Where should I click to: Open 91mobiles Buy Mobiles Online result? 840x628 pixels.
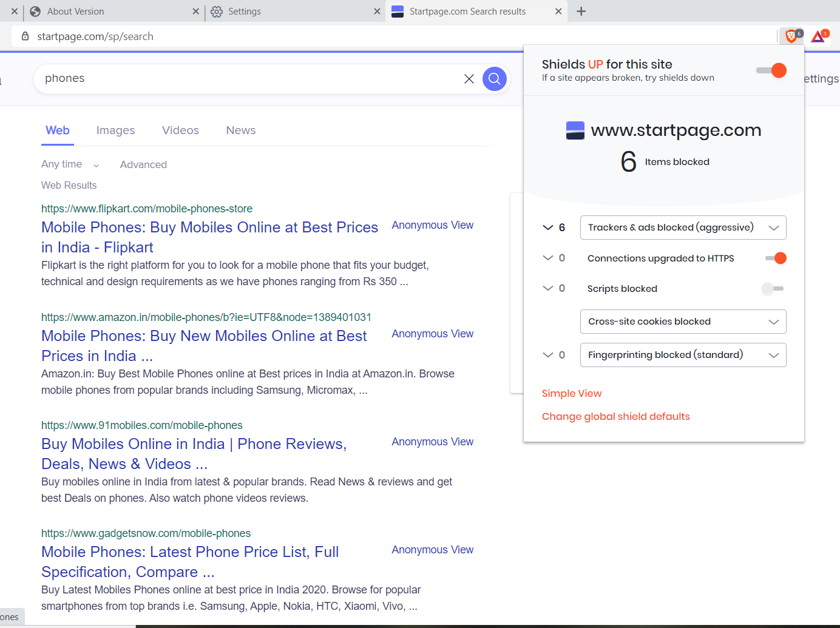point(194,454)
